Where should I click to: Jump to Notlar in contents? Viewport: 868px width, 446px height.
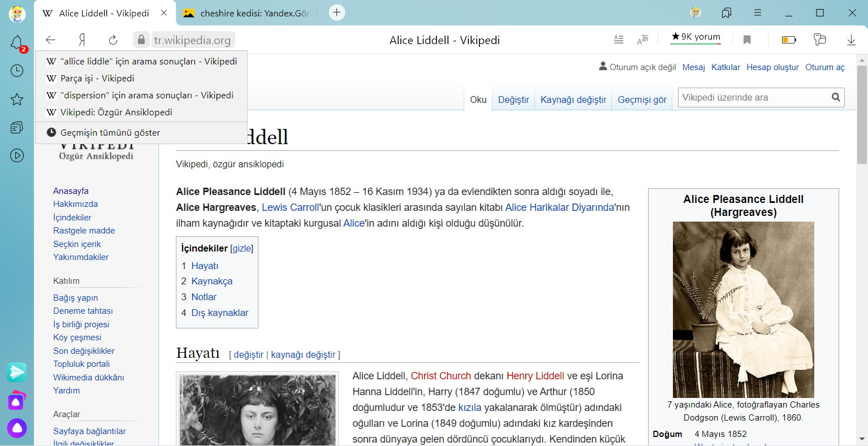pyautogui.click(x=204, y=297)
